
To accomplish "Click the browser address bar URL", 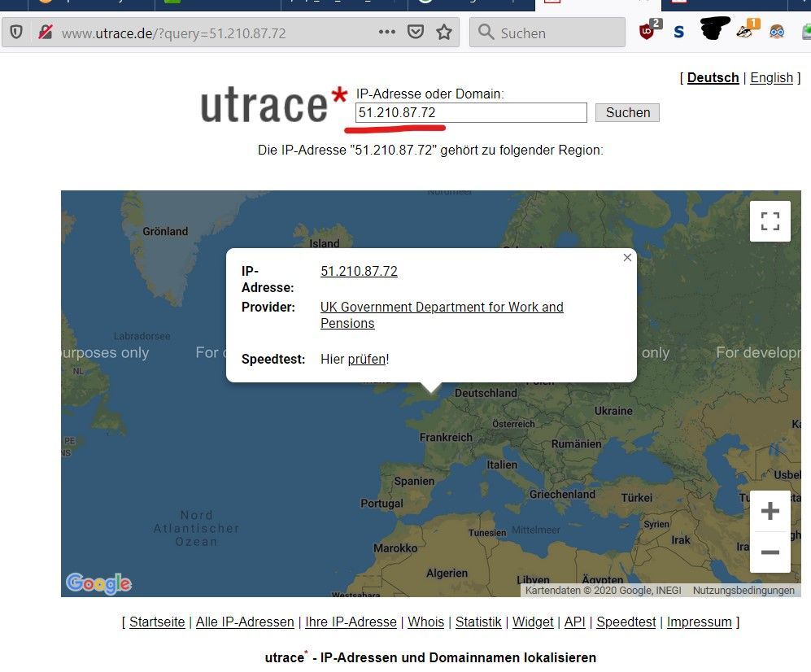I will coord(173,33).
